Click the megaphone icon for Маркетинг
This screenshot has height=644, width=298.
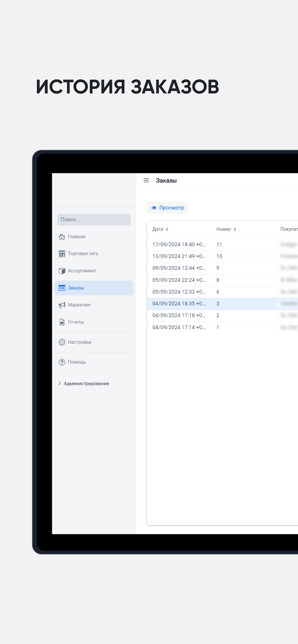point(62,305)
